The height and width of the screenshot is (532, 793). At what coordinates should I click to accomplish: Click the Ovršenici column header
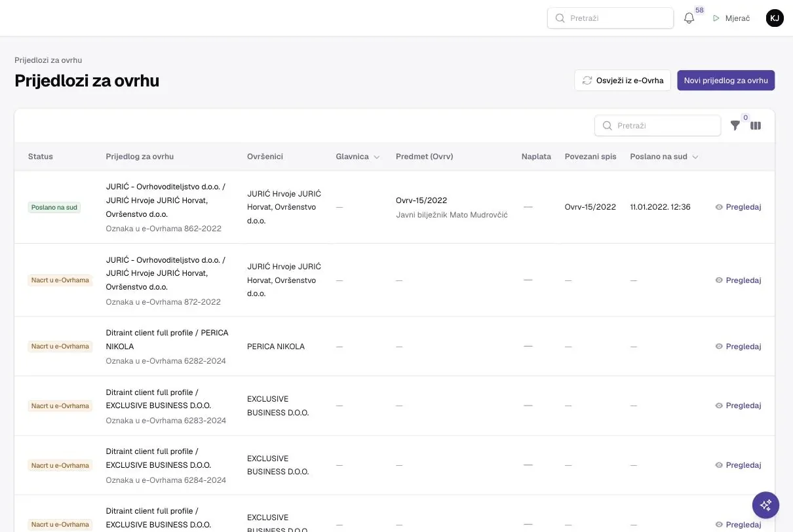pyautogui.click(x=265, y=157)
